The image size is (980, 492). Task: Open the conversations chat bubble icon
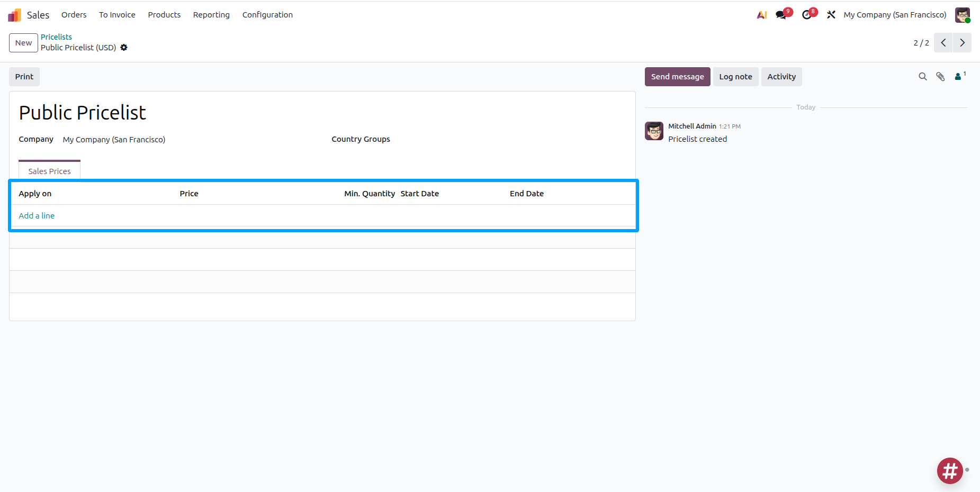[781, 15]
